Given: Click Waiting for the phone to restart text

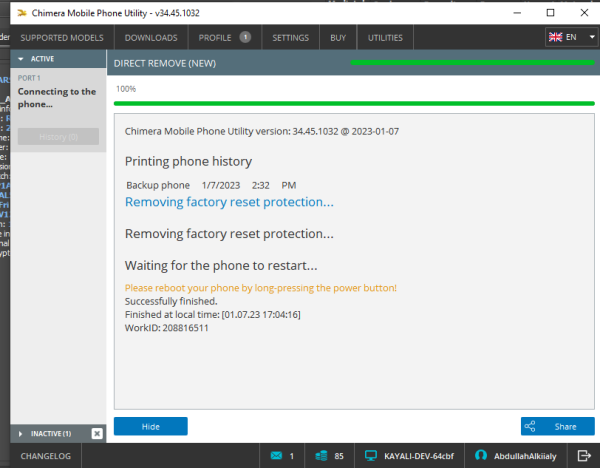Looking at the screenshot, I should 221,266.
